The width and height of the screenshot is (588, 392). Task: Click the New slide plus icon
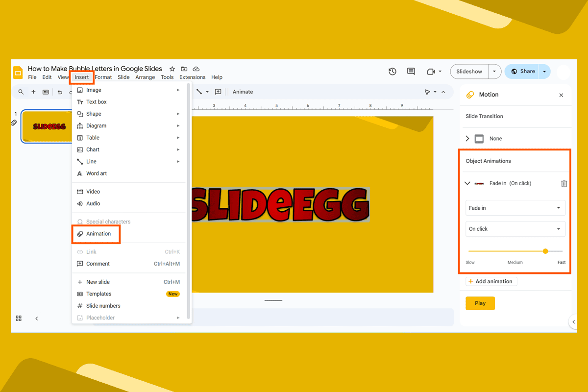pyautogui.click(x=33, y=92)
